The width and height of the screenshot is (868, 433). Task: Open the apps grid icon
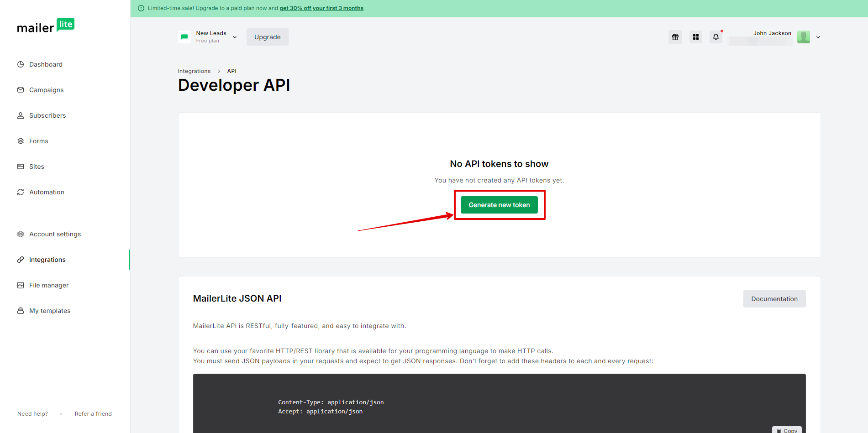[696, 37]
